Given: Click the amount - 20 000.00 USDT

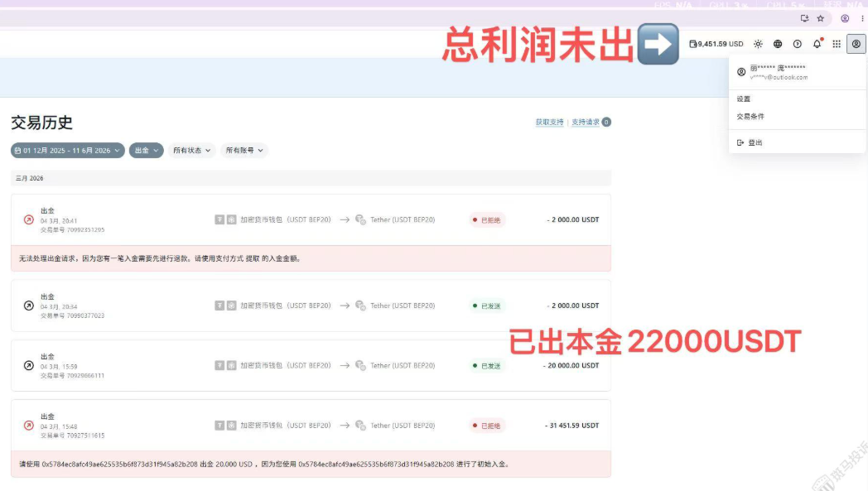Looking at the screenshot, I should (571, 366).
